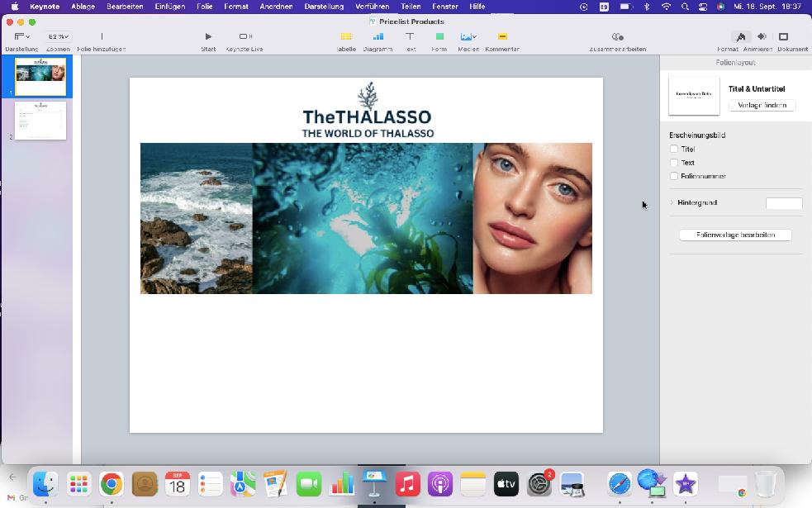
Task: Toggle the Foliennummer checkbox
Action: 674,176
